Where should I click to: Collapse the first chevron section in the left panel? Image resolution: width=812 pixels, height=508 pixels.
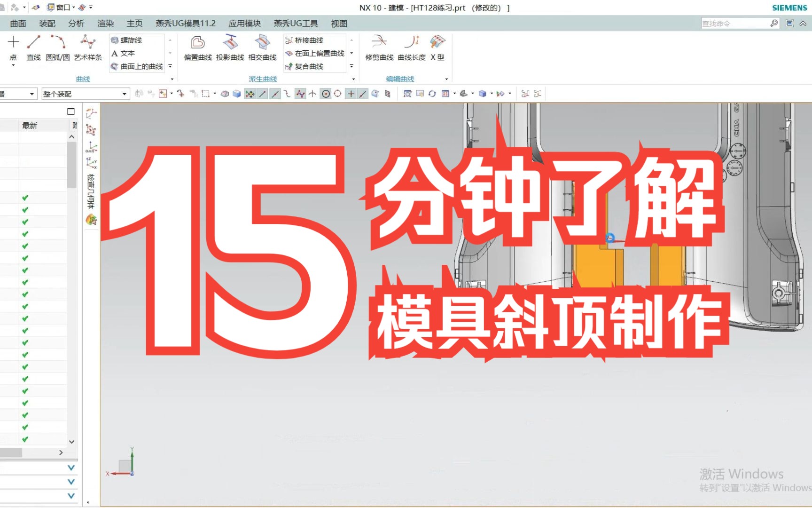point(71,468)
